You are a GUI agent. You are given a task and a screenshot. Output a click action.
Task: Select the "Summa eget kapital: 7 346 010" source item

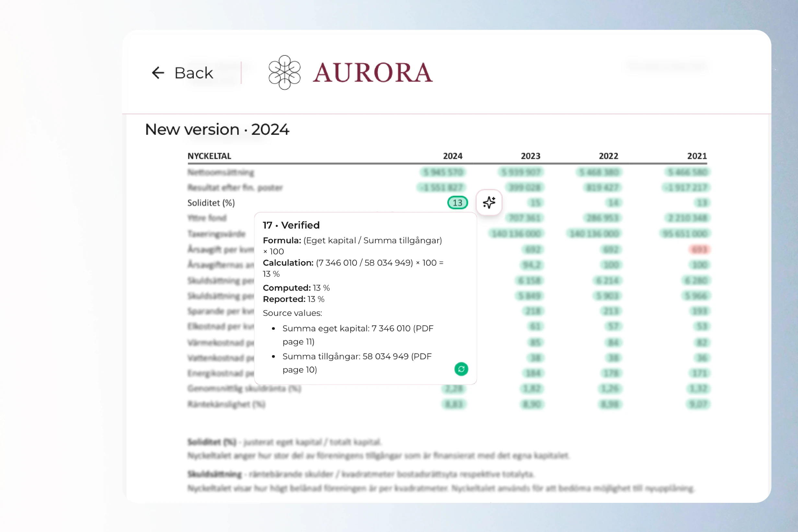(358, 335)
